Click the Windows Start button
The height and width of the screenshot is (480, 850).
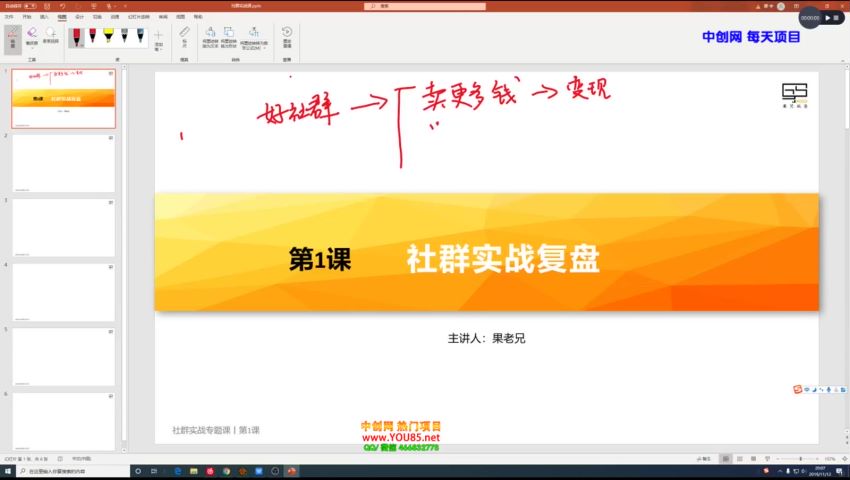pos(8,471)
